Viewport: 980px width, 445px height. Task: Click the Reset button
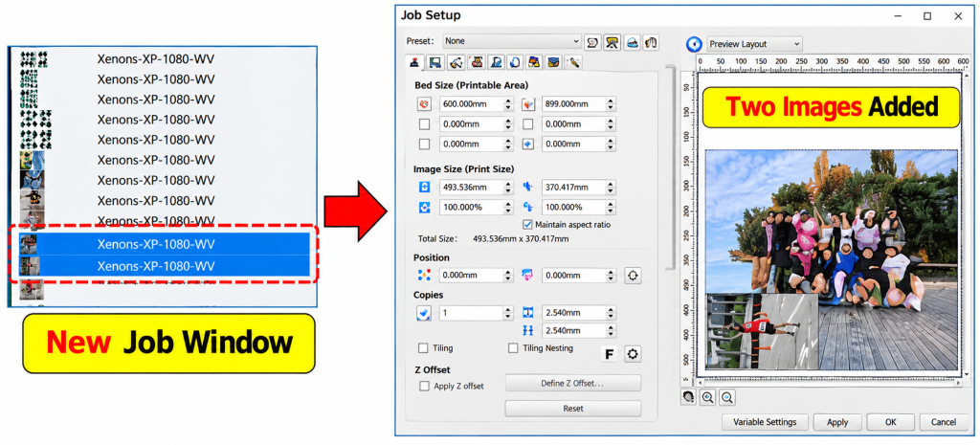572,408
